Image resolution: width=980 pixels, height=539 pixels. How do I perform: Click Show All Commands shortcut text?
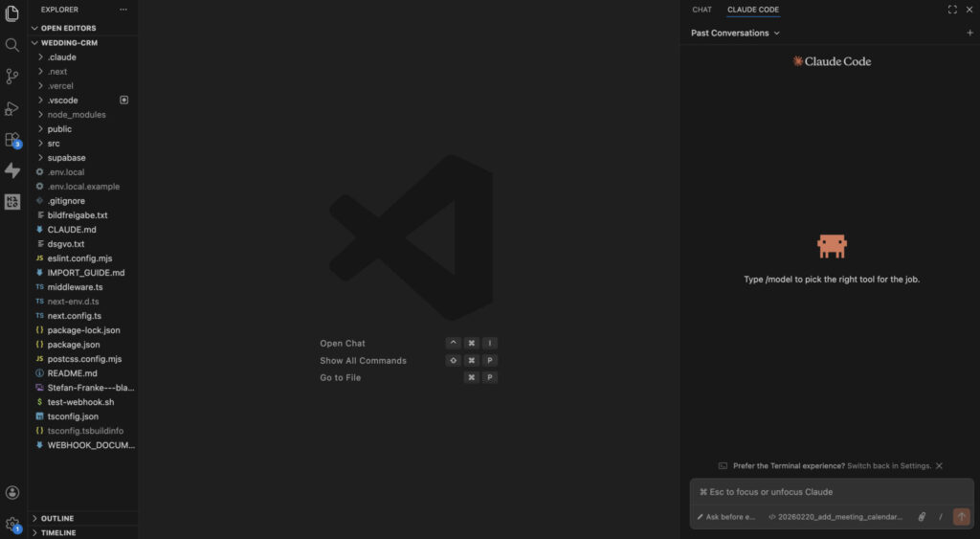coord(363,361)
